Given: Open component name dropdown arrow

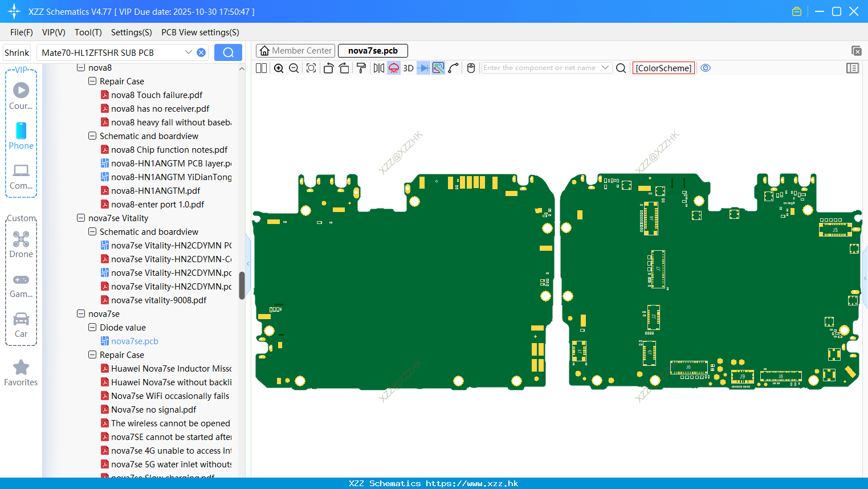Looking at the screenshot, I should click(x=605, y=68).
